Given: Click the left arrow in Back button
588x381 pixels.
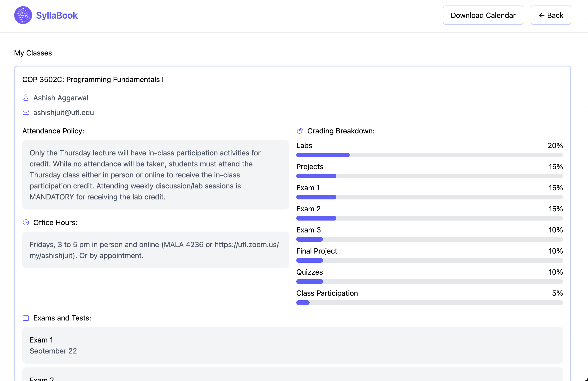Looking at the screenshot, I should coord(541,15).
